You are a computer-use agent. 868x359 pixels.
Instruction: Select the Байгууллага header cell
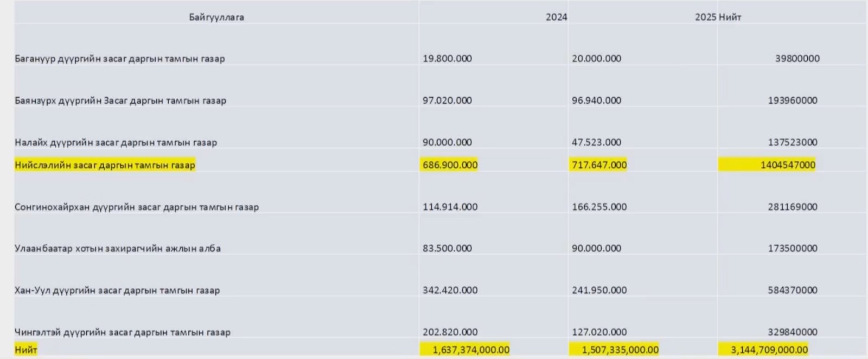click(x=216, y=17)
